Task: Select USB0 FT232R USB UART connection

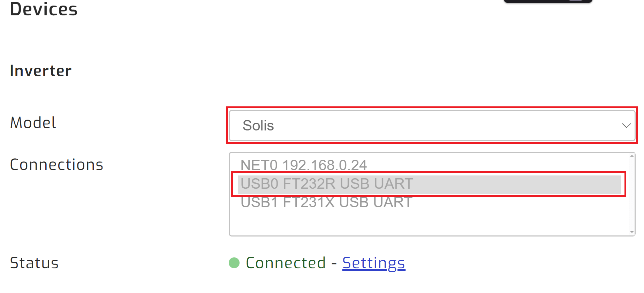Action: tap(327, 184)
